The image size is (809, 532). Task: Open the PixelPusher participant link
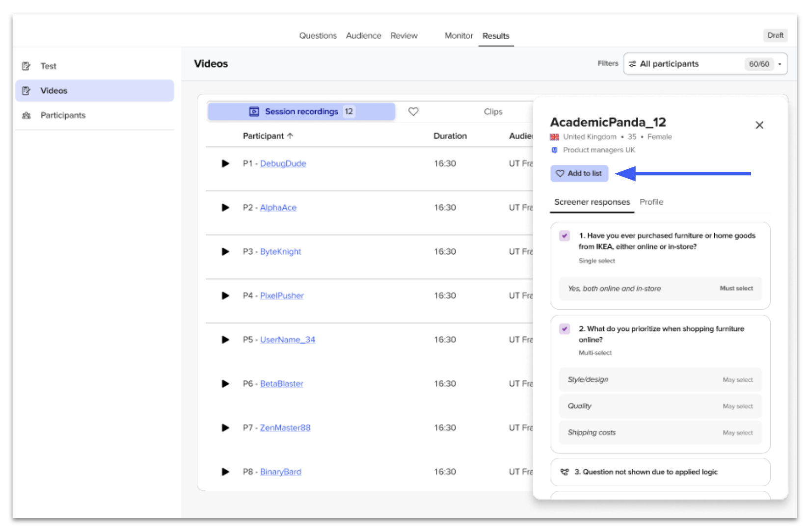(282, 295)
